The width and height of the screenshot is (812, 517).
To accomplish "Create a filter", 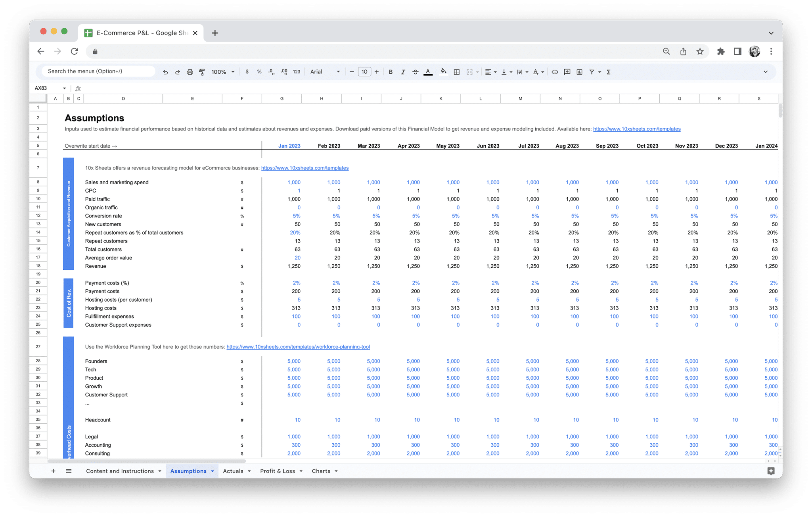I will click(x=591, y=72).
